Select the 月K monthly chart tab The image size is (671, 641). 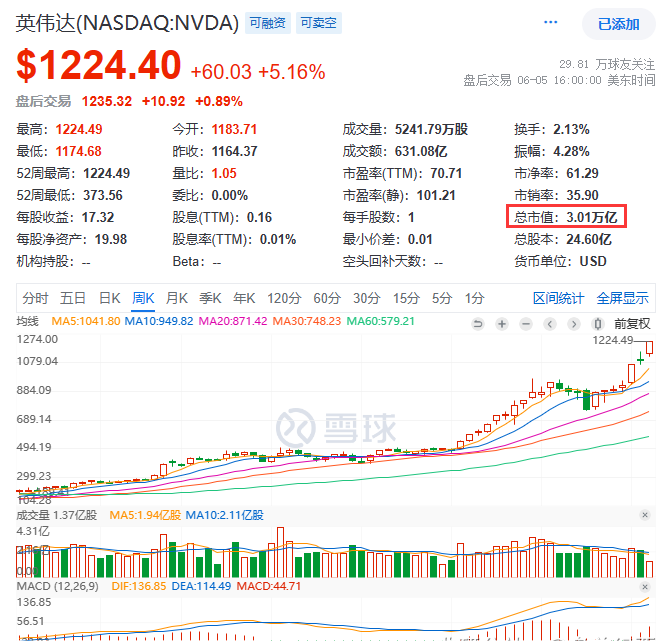pos(177,298)
